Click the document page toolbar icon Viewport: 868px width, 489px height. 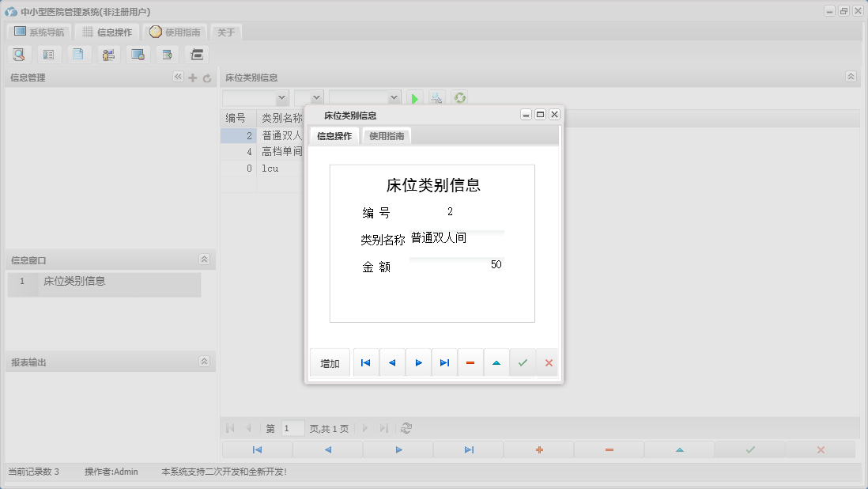79,54
